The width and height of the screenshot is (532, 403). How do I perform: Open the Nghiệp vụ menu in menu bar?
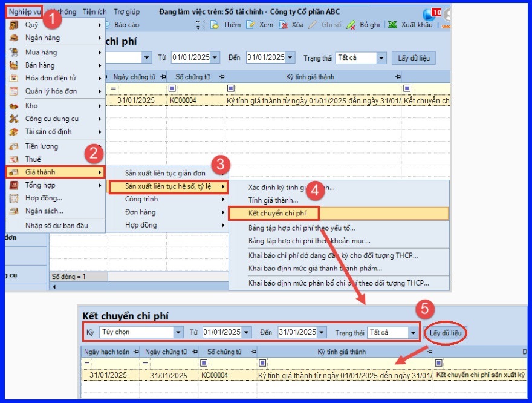[x=25, y=11]
